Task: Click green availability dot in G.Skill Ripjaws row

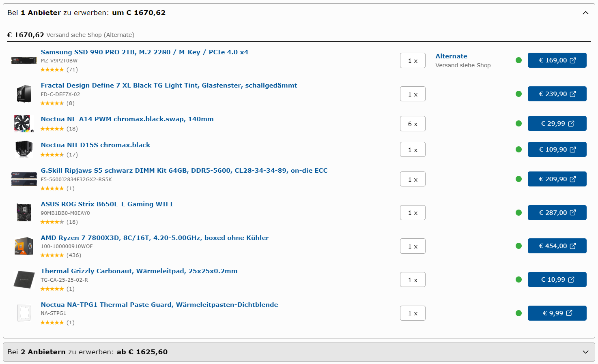Action: coord(518,179)
